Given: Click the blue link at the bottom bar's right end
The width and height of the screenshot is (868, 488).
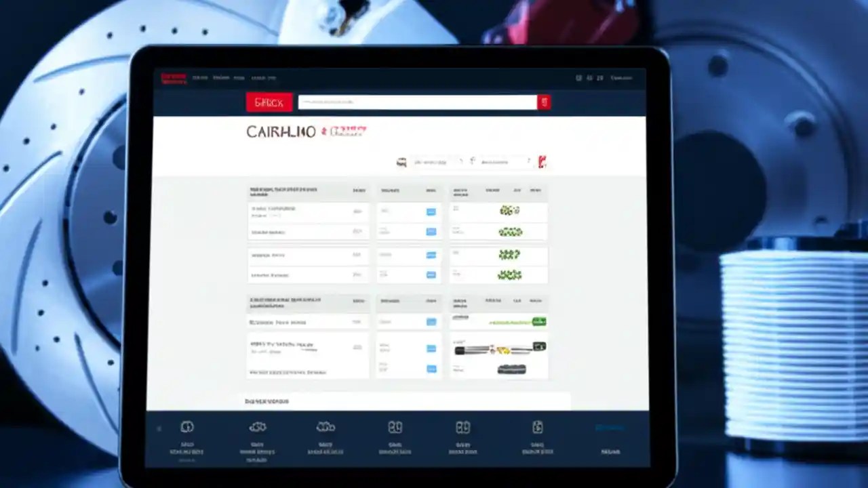Looking at the screenshot, I should coord(609,428).
